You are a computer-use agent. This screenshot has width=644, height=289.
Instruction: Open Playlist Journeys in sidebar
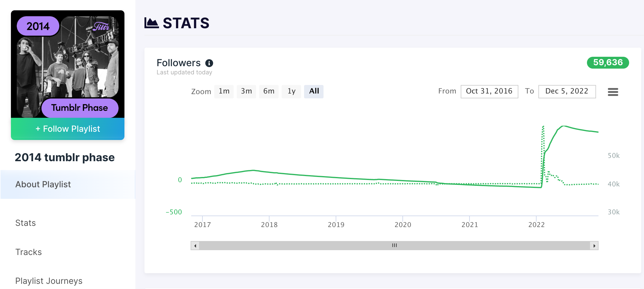tap(49, 281)
